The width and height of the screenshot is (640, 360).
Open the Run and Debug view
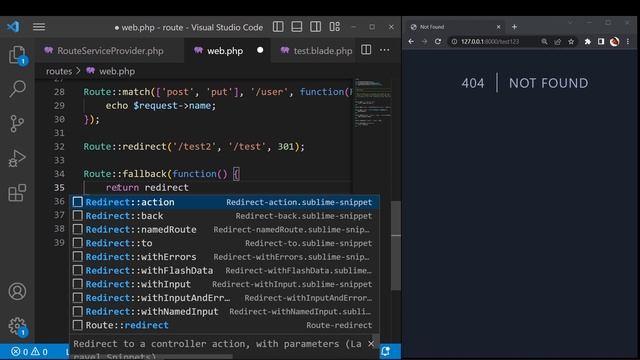17,158
